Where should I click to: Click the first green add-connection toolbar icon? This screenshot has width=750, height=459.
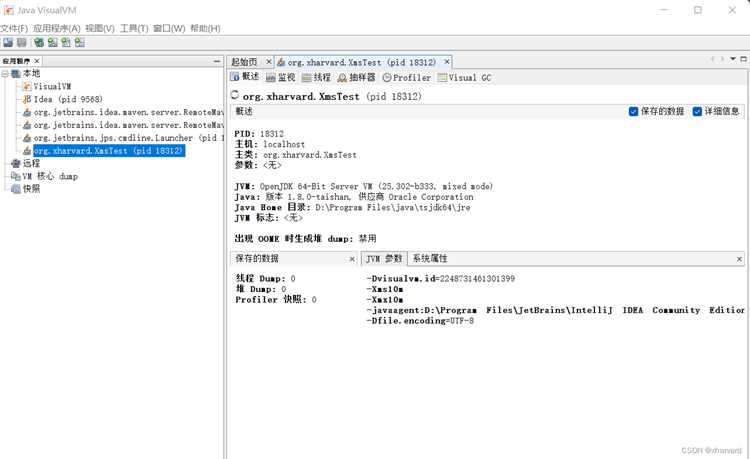(x=39, y=43)
